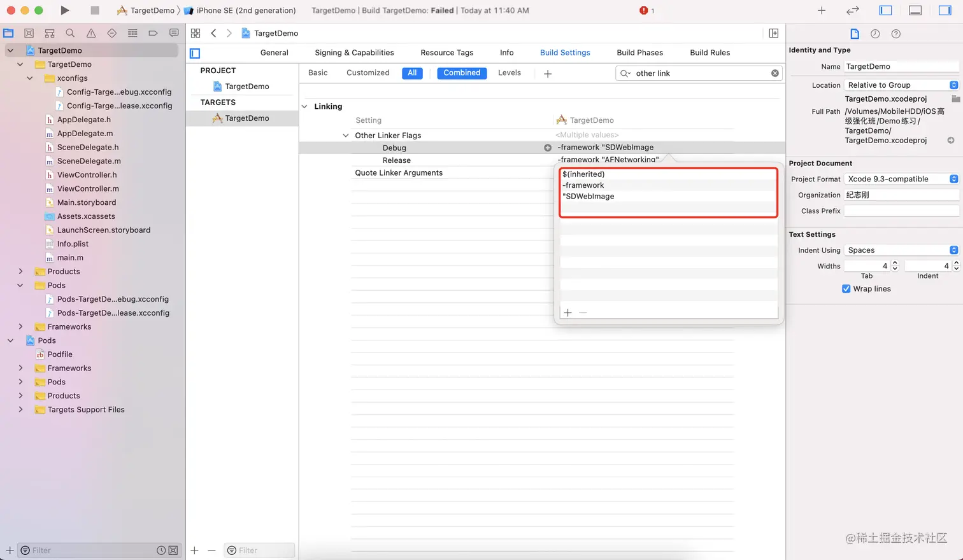Choose the iPhone SE (2nd generation) destination
This screenshot has height=560, width=963.
point(239,10)
